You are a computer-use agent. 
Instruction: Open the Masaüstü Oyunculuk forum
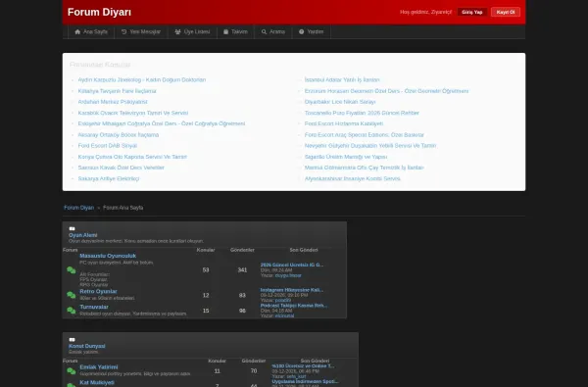[x=108, y=256]
